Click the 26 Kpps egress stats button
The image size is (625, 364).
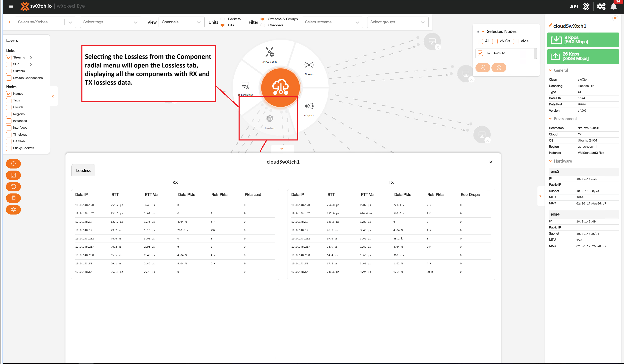(x=583, y=56)
